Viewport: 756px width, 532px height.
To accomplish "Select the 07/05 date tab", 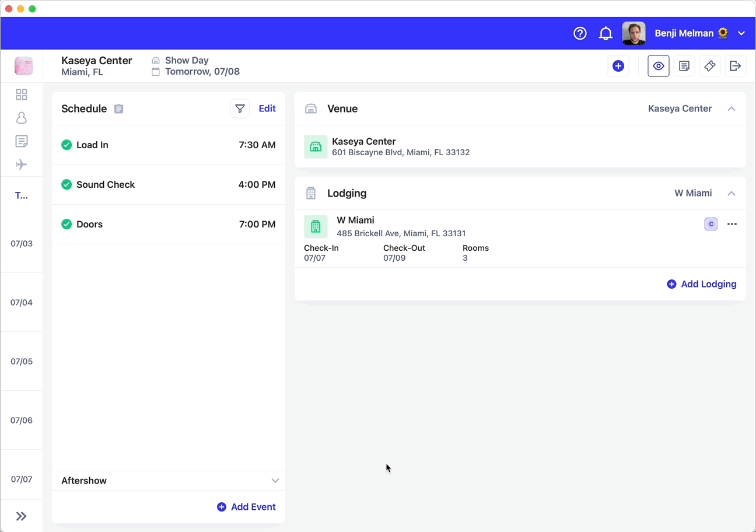I will 22,361.
